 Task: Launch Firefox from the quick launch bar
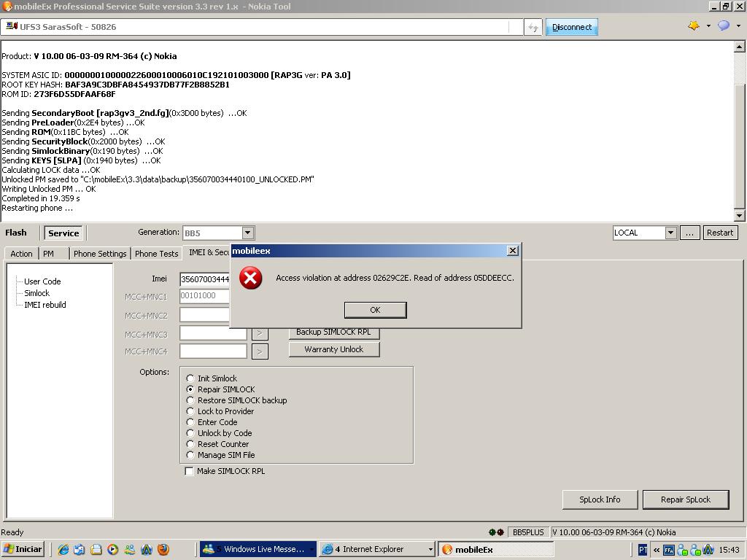point(163,550)
